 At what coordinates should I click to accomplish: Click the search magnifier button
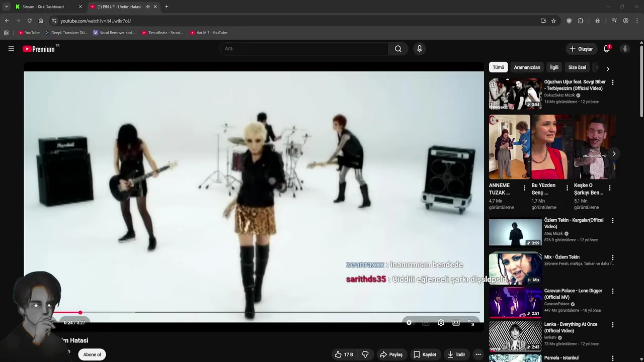tap(398, 49)
